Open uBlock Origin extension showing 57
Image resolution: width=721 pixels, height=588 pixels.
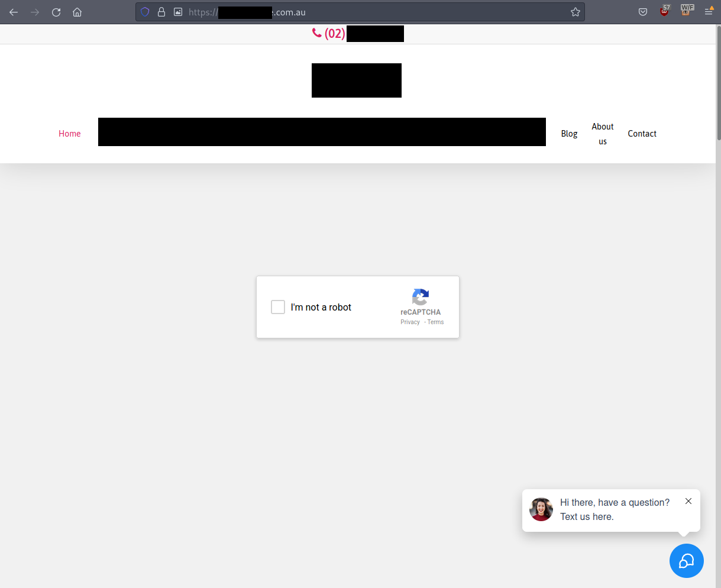point(665,11)
